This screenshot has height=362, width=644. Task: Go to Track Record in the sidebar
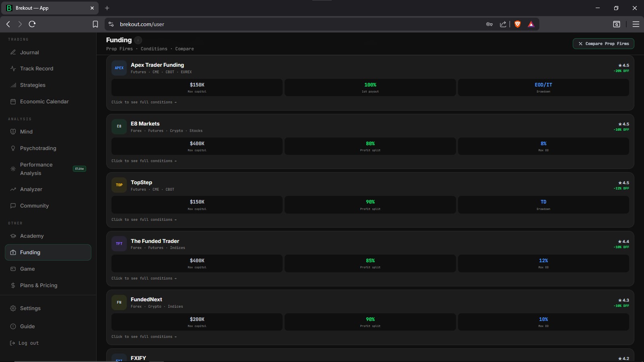[x=48, y=68]
